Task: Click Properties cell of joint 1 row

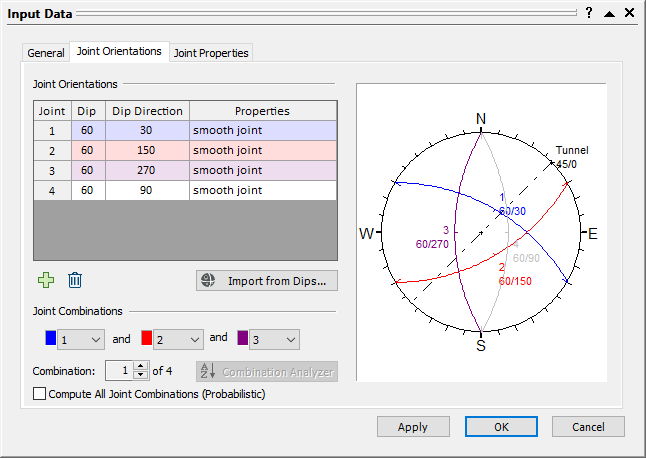Action: pyautogui.click(x=263, y=131)
